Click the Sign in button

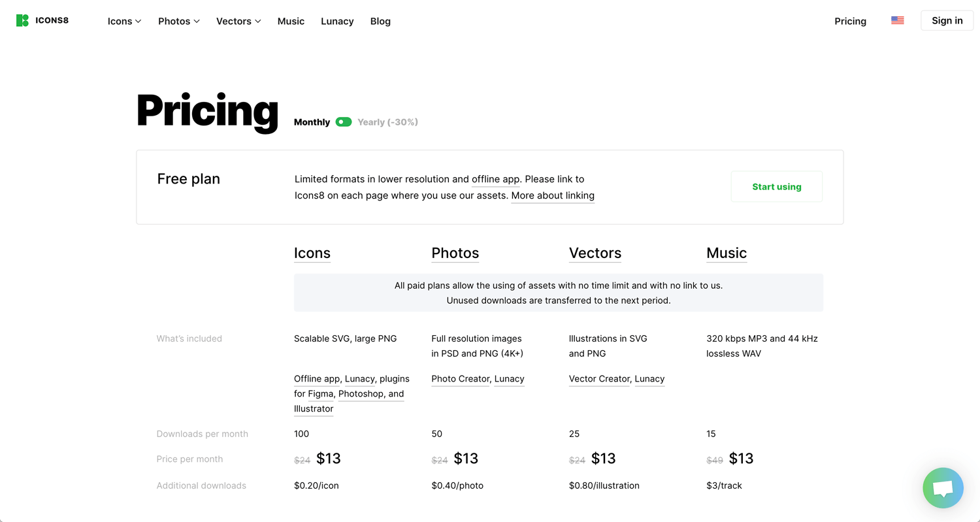[x=947, y=20]
